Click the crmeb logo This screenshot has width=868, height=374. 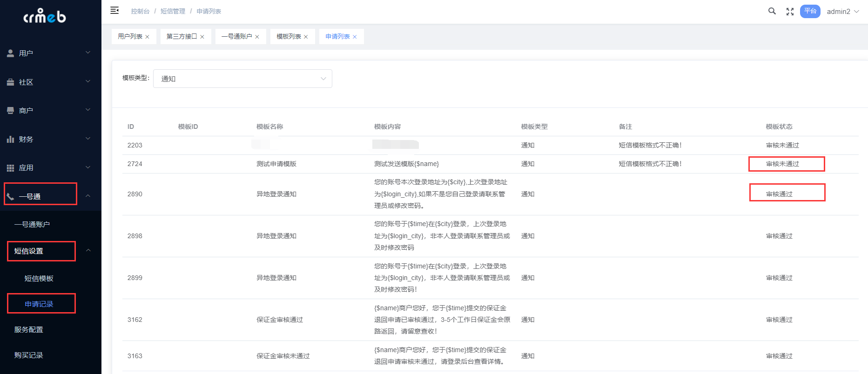click(45, 16)
